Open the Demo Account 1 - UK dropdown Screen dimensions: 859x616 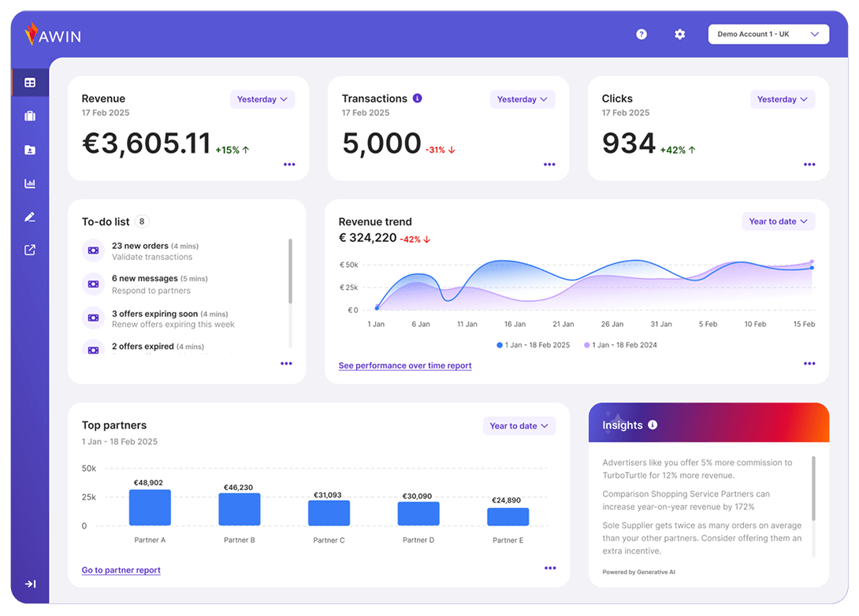coord(768,35)
